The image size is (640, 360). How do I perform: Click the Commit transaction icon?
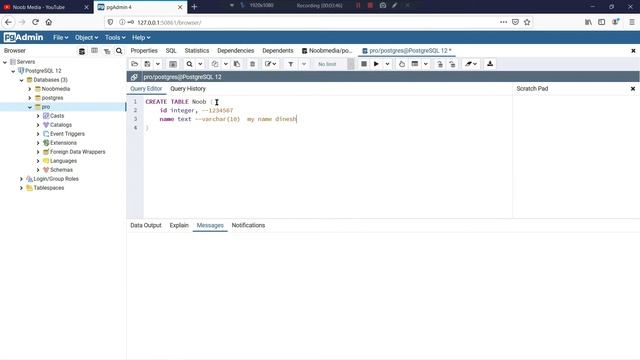tap(440, 64)
